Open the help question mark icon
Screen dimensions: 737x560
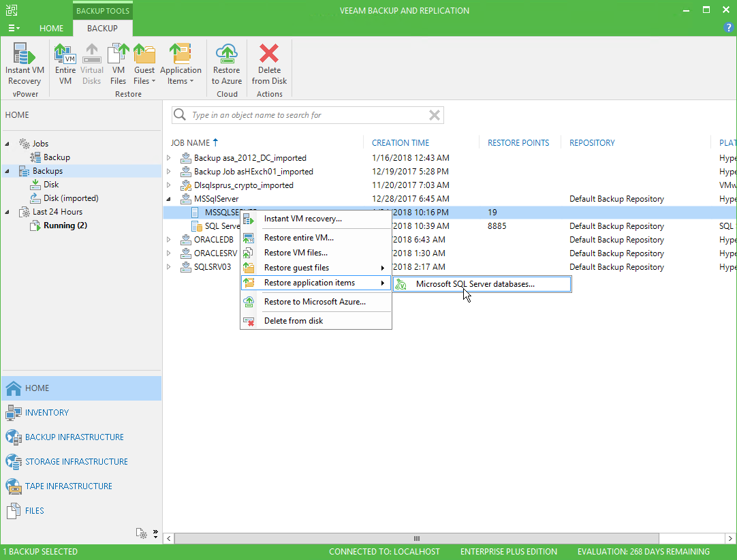729,28
